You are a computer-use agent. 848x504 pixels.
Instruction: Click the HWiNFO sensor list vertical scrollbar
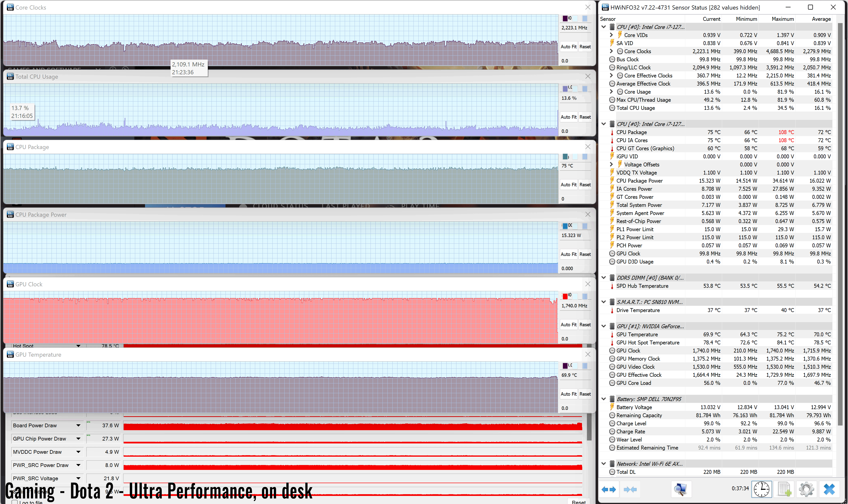pos(840,224)
